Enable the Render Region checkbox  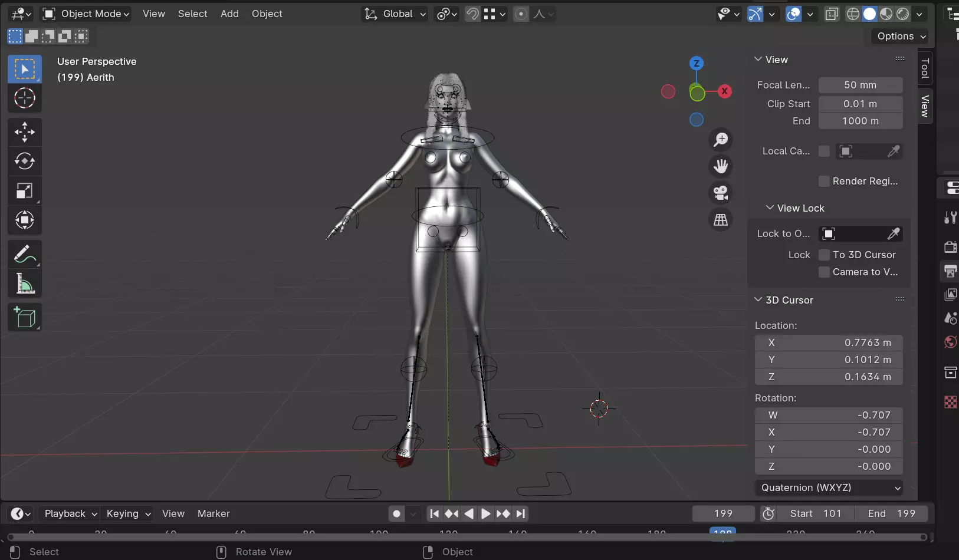point(824,181)
